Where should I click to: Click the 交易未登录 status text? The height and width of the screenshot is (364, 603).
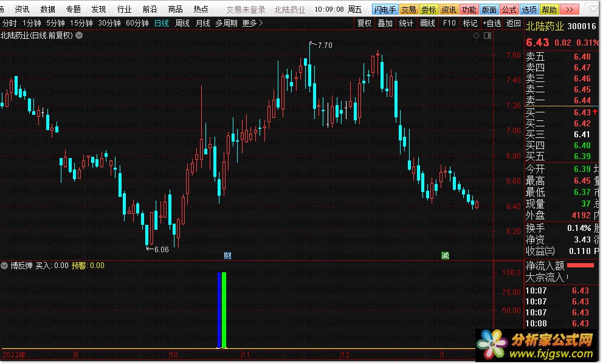coord(246,10)
